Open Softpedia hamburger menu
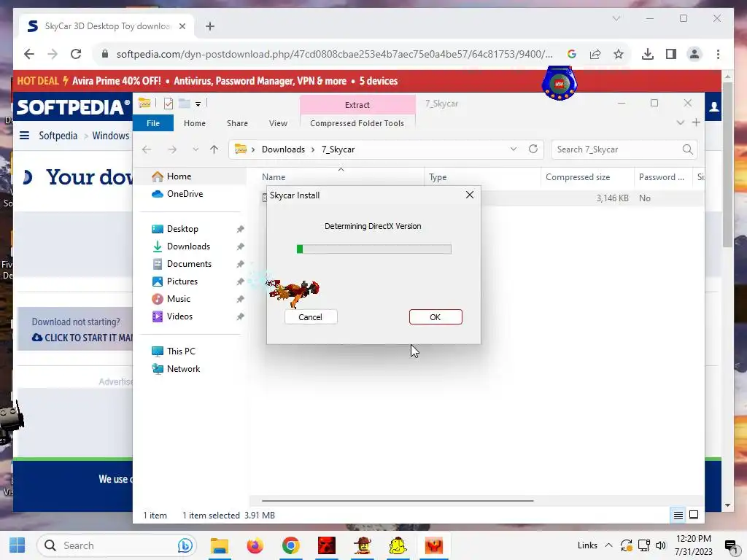The height and width of the screenshot is (560, 747). (x=24, y=136)
